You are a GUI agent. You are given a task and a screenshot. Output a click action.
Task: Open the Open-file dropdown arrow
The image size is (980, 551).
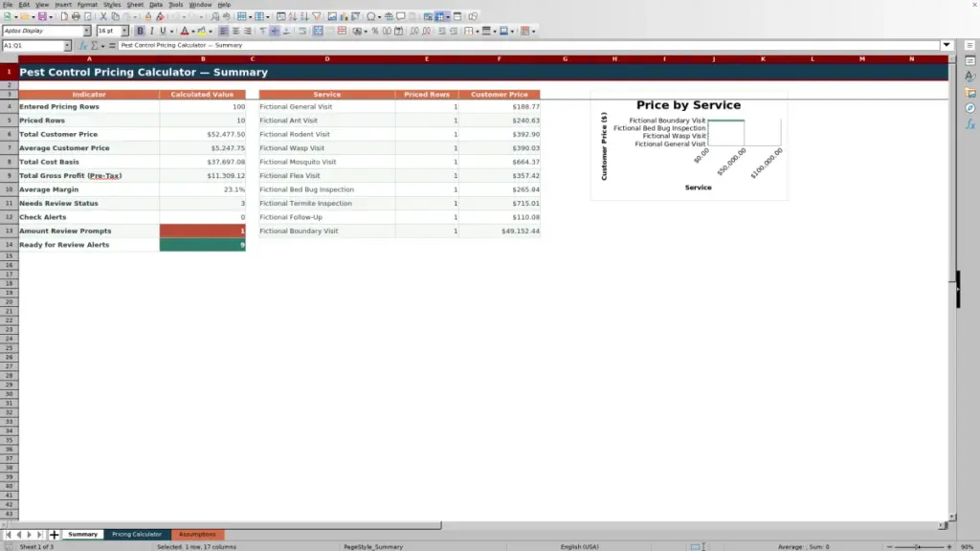[x=33, y=16]
